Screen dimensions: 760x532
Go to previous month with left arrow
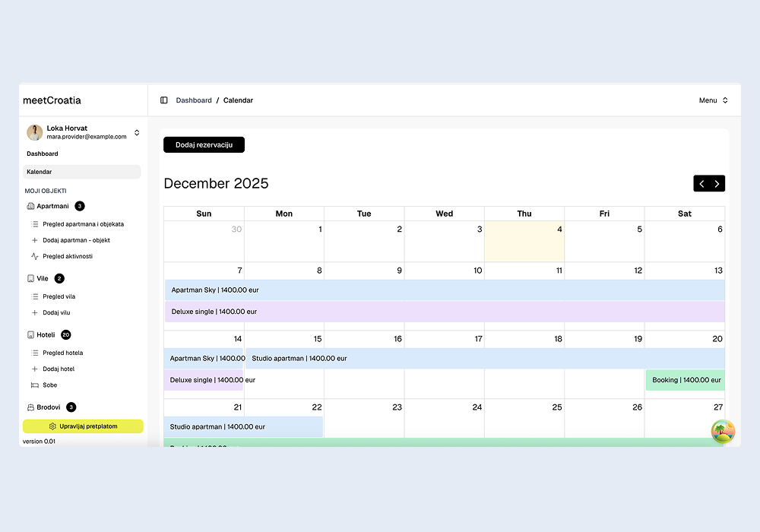click(701, 184)
